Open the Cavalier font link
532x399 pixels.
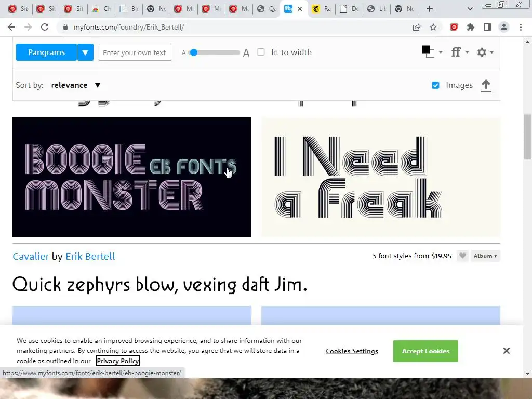[x=31, y=256]
